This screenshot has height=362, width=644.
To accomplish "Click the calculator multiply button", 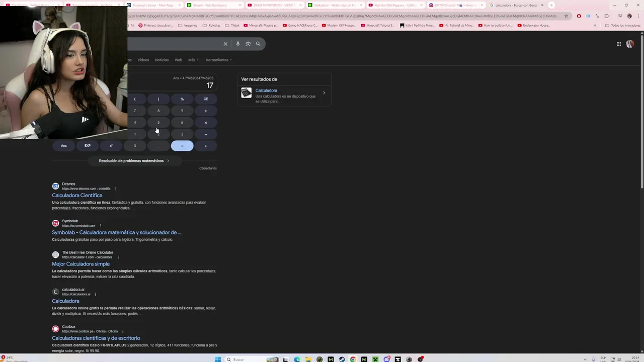I will [x=206, y=122].
